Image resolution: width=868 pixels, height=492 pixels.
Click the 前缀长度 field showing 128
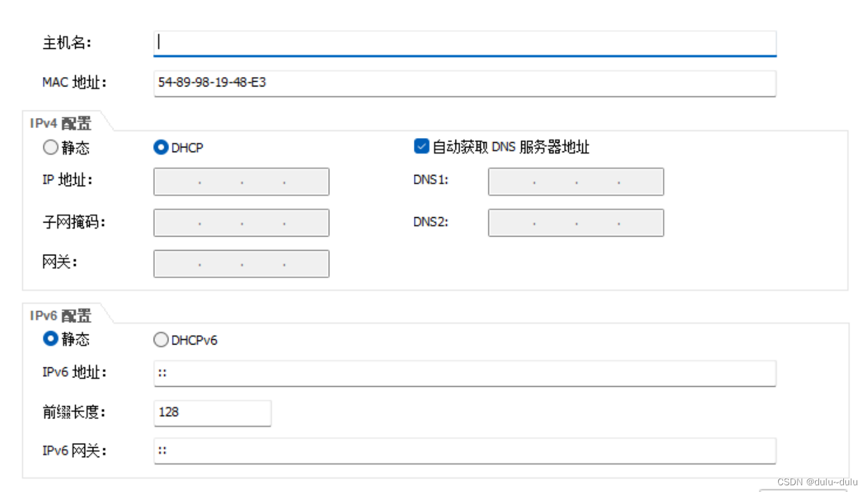tap(212, 412)
